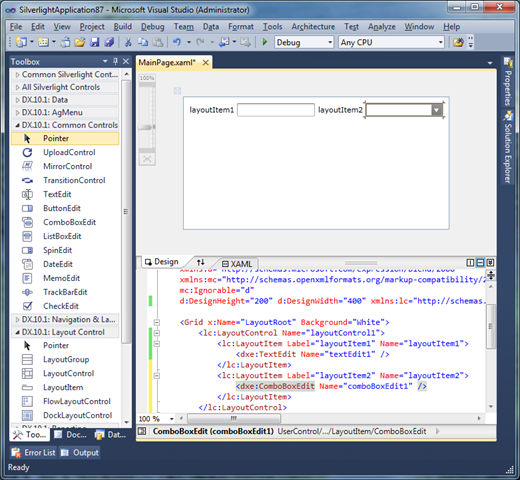Select ComboBoxEdit breadcrumb in tag navigator
520x480 pixels.
tap(400, 431)
